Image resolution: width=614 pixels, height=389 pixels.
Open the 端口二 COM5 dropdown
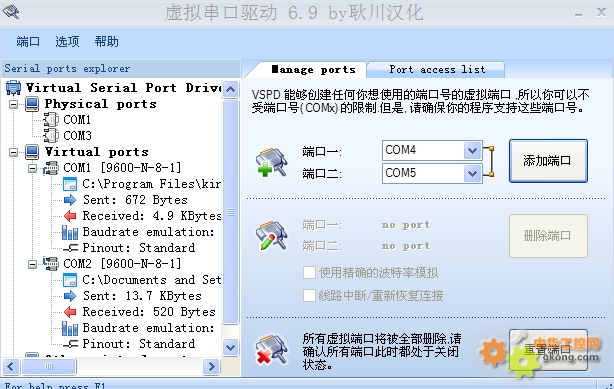[x=472, y=173]
